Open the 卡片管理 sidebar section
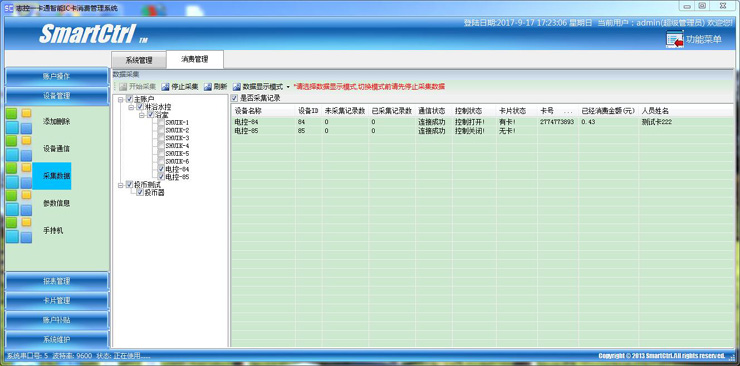The height and width of the screenshot is (366, 740). point(57,300)
